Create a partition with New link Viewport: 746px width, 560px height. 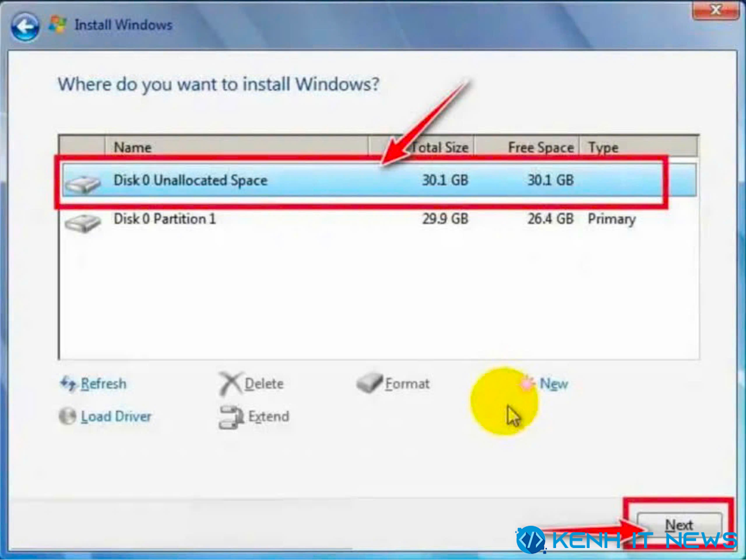(554, 384)
